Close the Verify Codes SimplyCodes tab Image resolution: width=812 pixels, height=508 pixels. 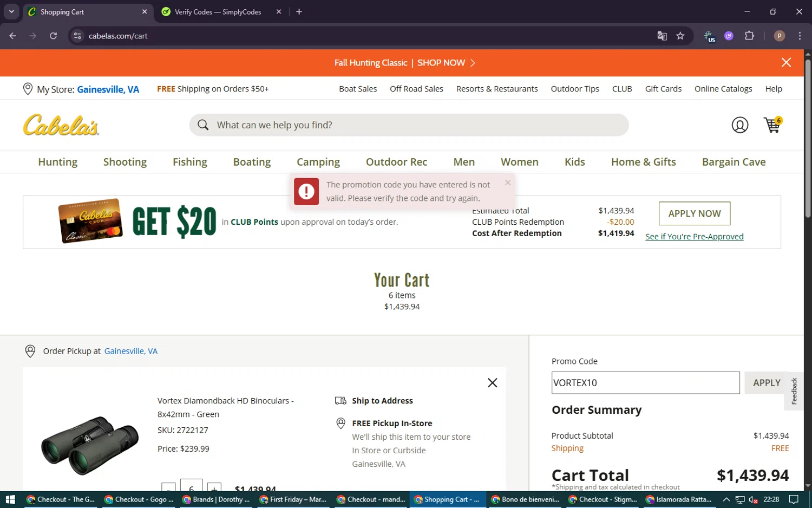[x=279, y=11]
